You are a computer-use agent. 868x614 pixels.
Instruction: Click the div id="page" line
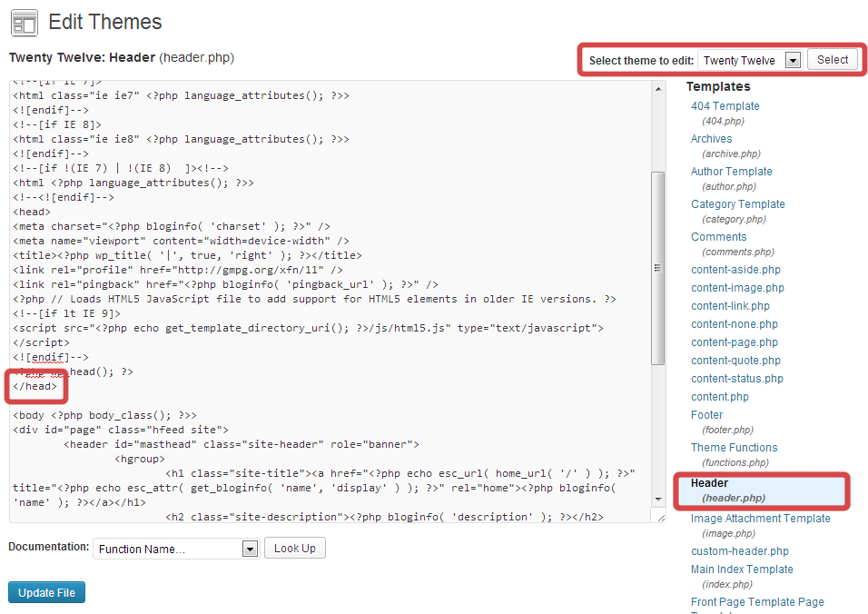click(121, 430)
